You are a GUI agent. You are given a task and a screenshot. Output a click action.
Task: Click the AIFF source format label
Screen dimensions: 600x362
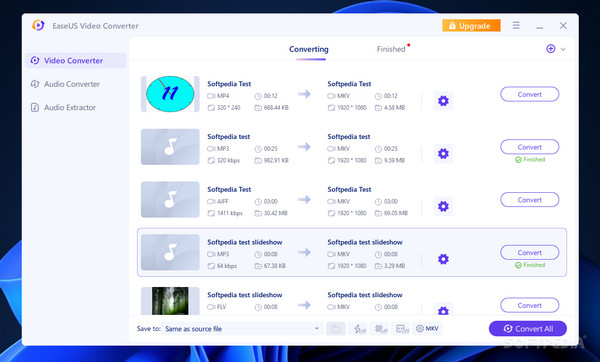223,201
